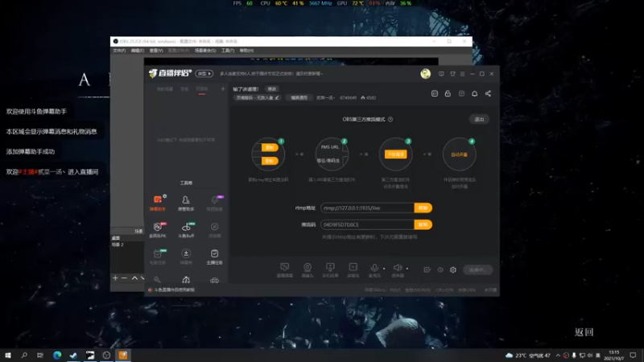The image size is (644, 362).
Task: Click the share icon at top right
Action: (488, 93)
